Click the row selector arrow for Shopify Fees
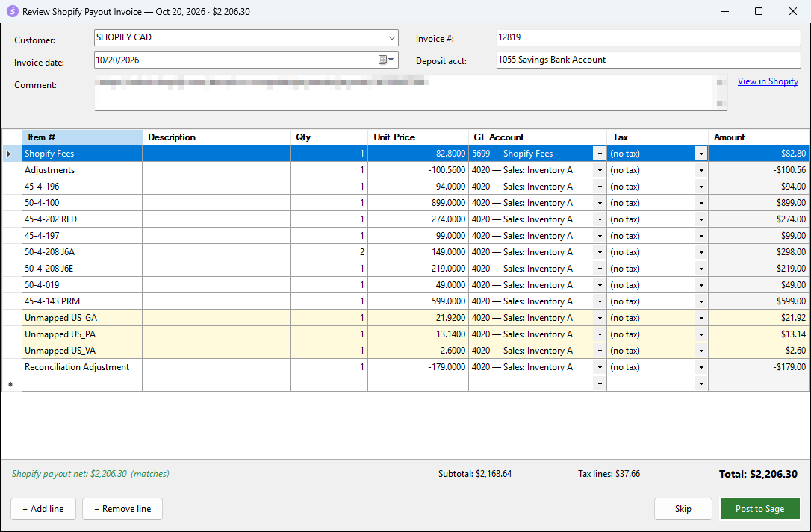811x532 pixels. click(x=11, y=154)
